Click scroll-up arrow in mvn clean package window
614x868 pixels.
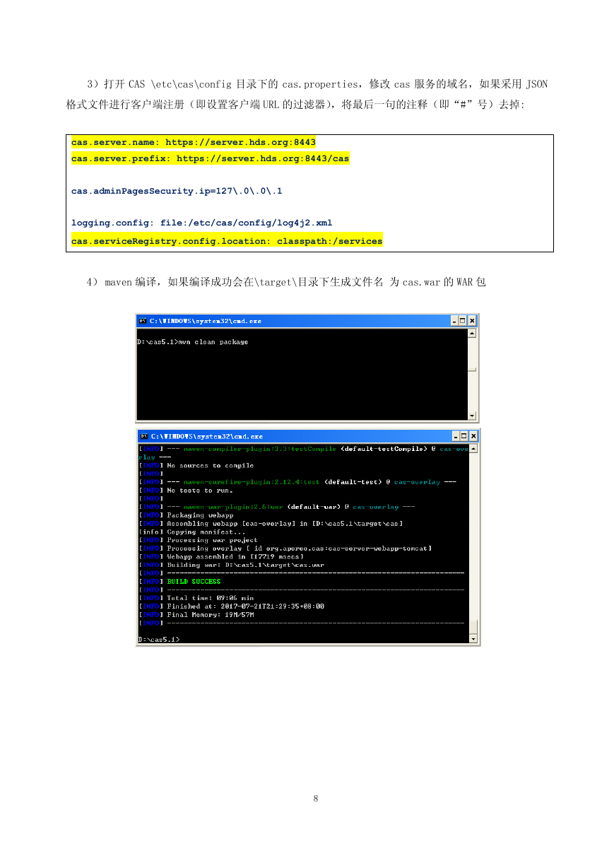[472, 333]
